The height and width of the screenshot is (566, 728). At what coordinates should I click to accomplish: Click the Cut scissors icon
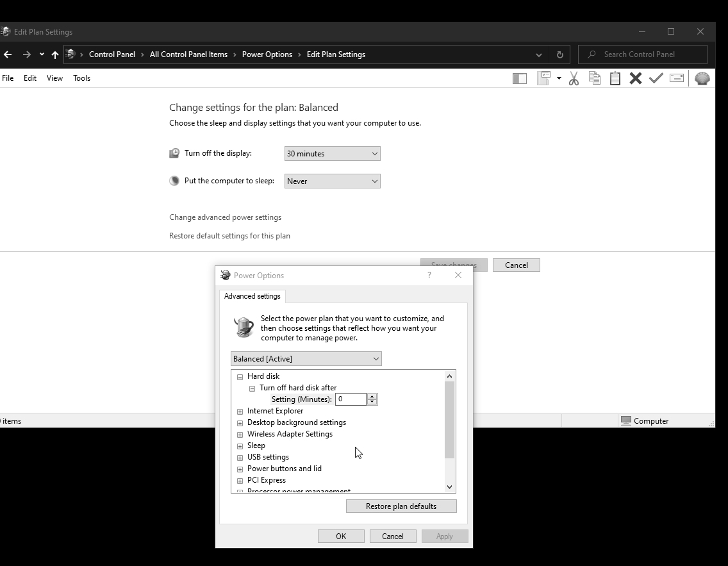574,78
